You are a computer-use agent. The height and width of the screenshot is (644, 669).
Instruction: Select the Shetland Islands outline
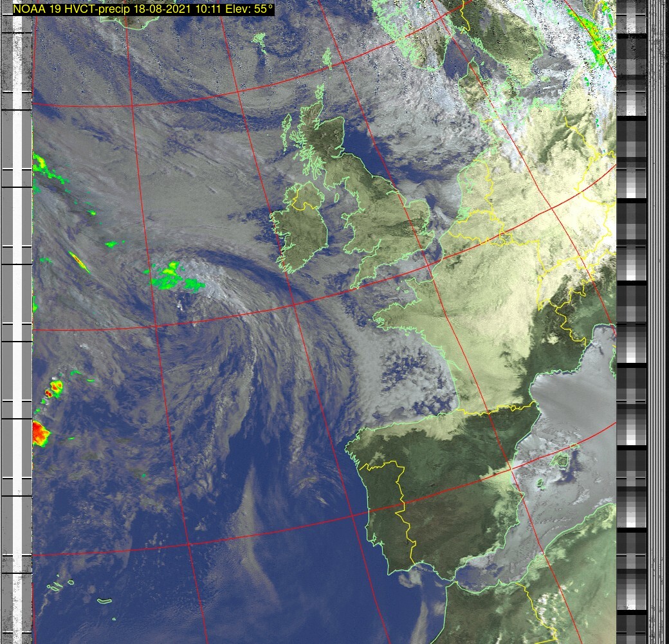click(x=327, y=59)
